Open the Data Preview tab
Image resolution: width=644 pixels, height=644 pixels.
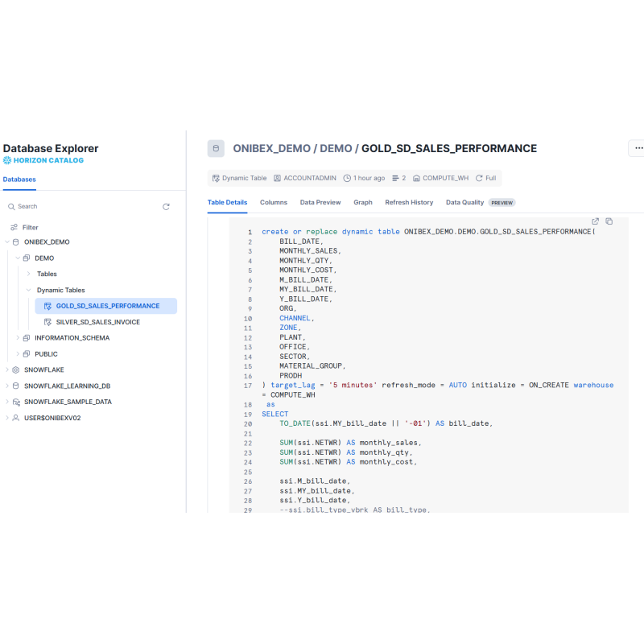coord(320,203)
